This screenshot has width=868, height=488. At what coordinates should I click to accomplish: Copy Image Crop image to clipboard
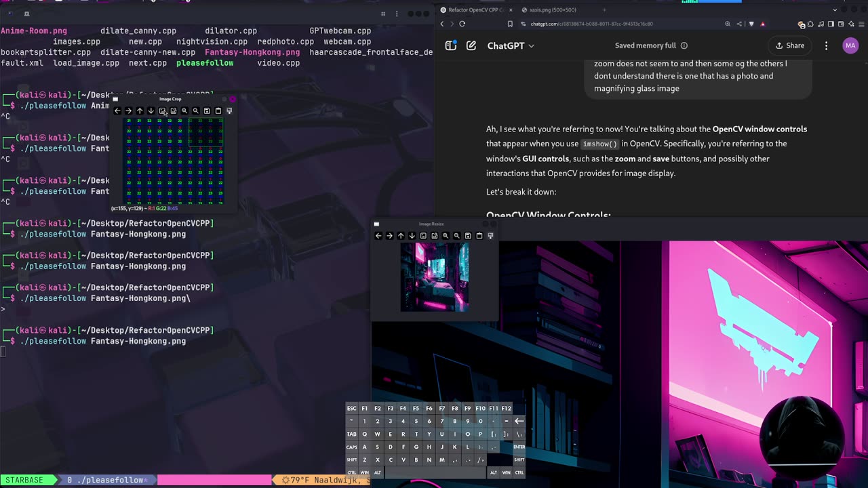pyautogui.click(x=218, y=110)
